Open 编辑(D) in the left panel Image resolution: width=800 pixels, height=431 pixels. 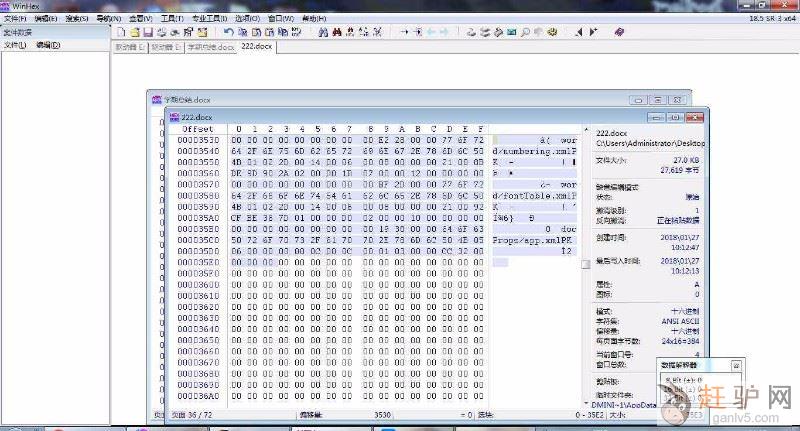47,45
